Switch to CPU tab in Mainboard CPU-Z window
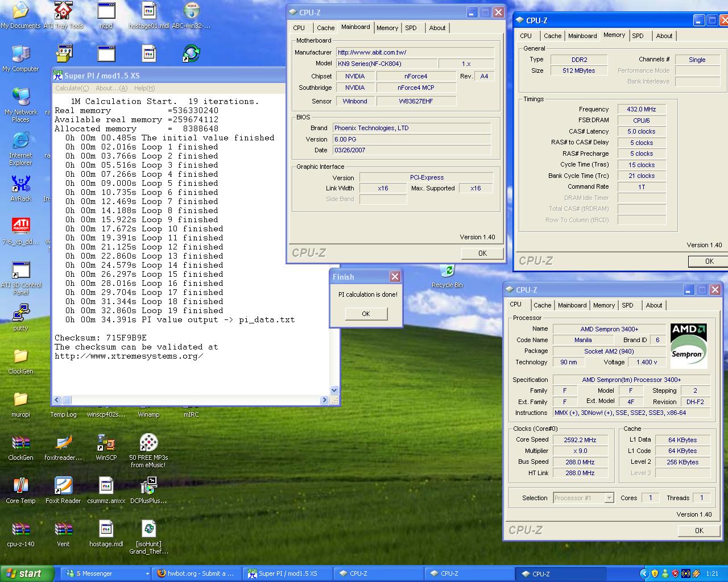The width and height of the screenshot is (728, 582). click(x=299, y=28)
